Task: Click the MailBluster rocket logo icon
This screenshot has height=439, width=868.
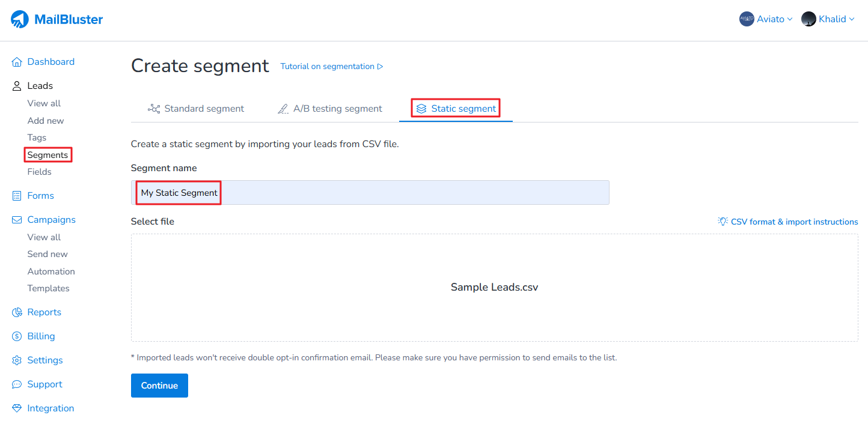Action: (20, 19)
